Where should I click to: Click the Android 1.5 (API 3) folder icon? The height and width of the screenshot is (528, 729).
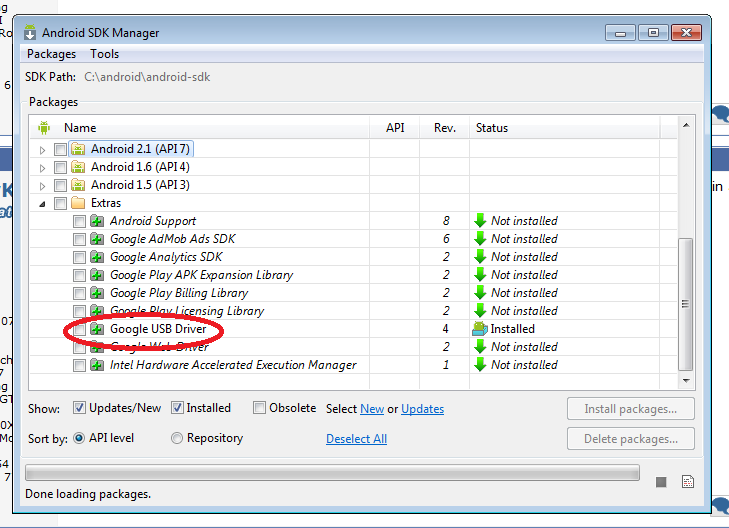coord(78,185)
